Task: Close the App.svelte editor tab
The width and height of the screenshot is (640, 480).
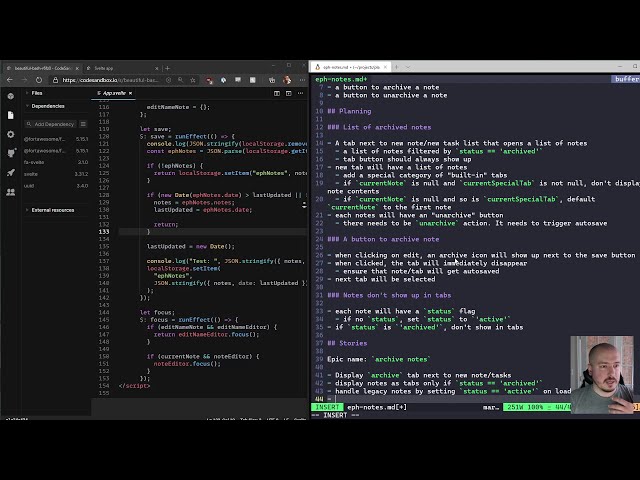Action: click(131, 93)
